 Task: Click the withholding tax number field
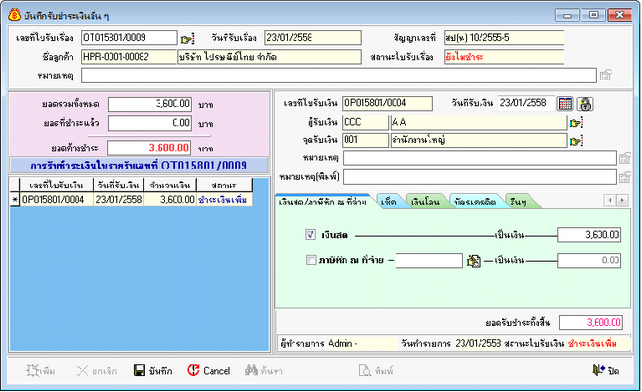coord(429,260)
